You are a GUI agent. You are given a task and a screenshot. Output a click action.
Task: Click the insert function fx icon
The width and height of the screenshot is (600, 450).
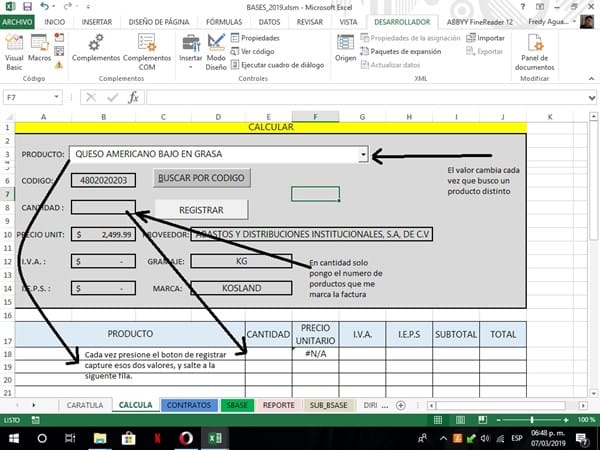coord(133,98)
